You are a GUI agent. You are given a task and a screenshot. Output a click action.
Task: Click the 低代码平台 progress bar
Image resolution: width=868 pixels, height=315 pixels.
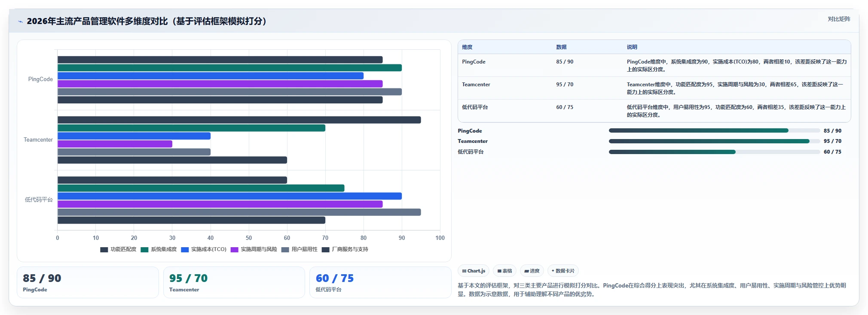point(714,152)
